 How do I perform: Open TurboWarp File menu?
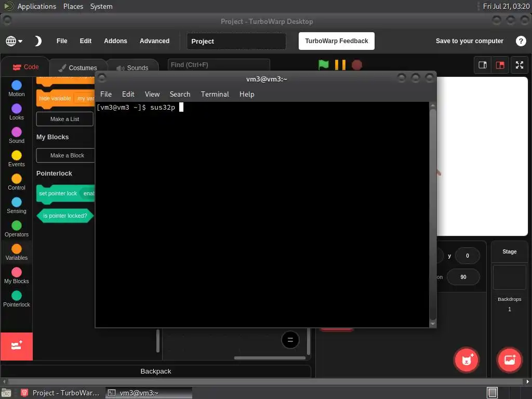62,41
